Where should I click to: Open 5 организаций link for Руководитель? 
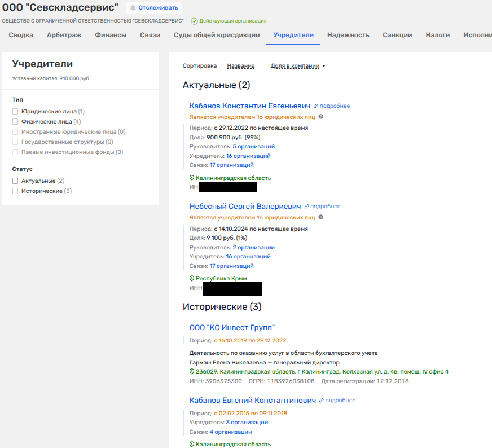[253, 147]
